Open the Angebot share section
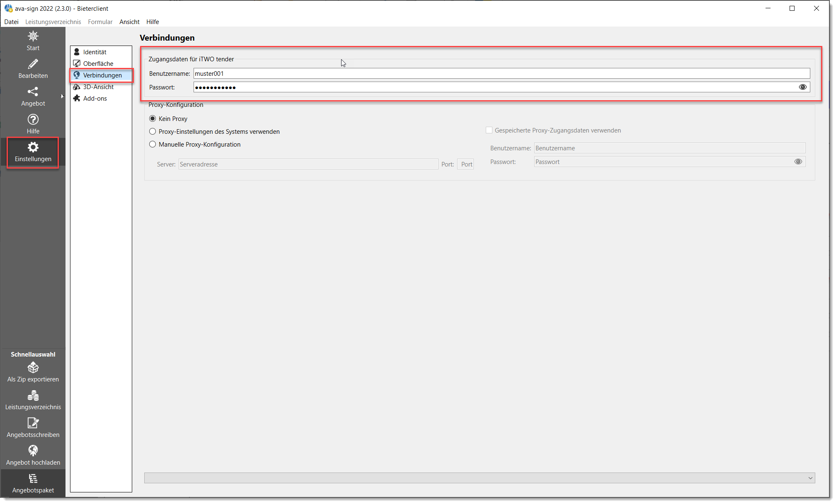 pyautogui.click(x=33, y=96)
